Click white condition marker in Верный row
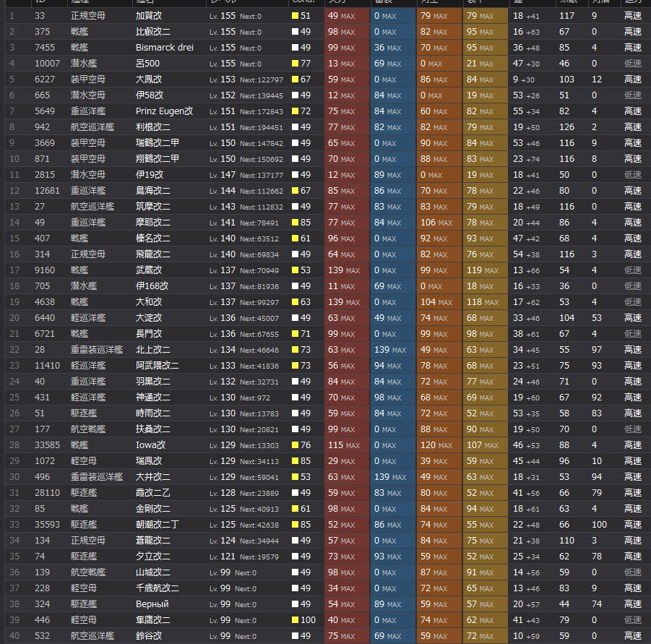Viewport: 651px width, 644px height. [x=296, y=604]
